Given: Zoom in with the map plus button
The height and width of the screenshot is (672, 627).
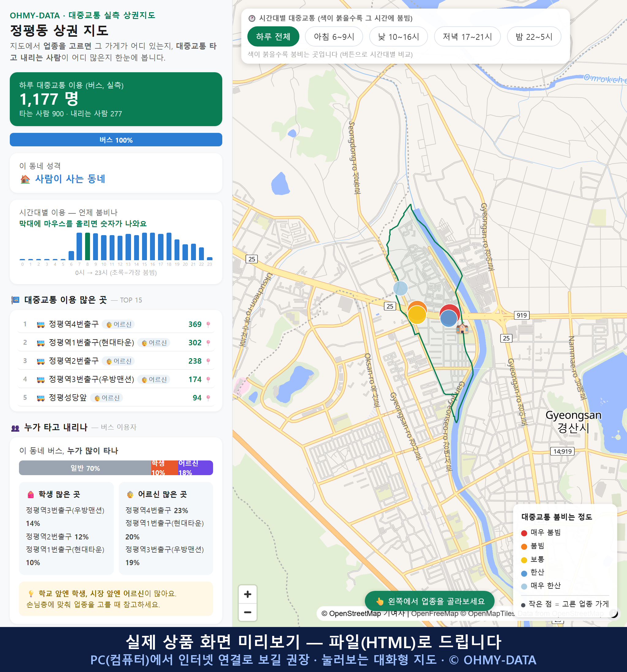Looking at the screenshot, I should 247,594.
